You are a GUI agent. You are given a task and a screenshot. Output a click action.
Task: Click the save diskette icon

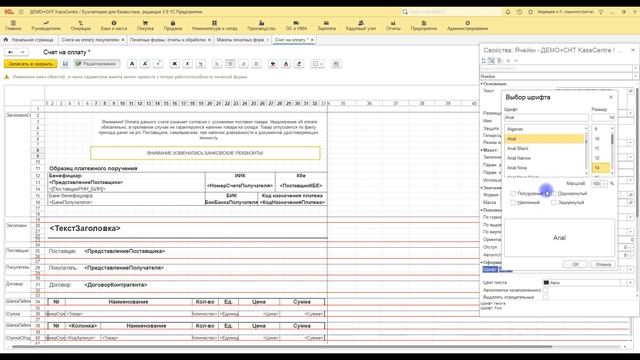coord(65,64)
